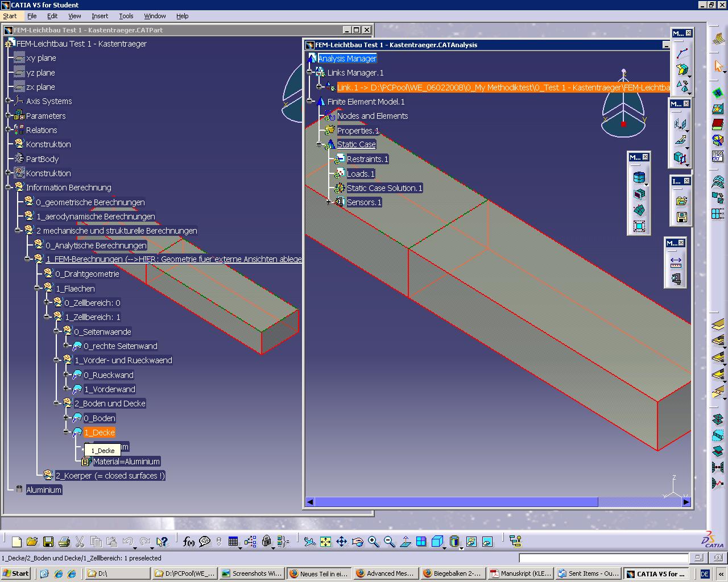Expand the Axis Systems node
This screenshot has width=728, height=582.
point(9,101)
